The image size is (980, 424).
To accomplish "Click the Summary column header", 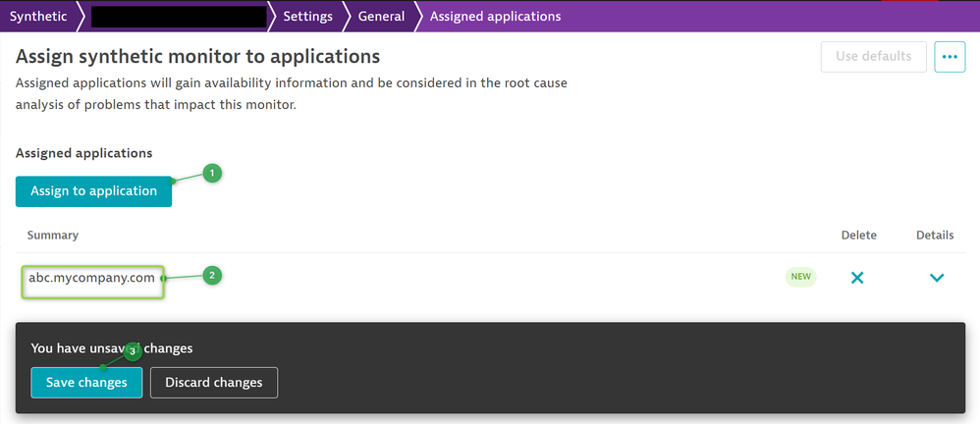I will pos(53,236).
